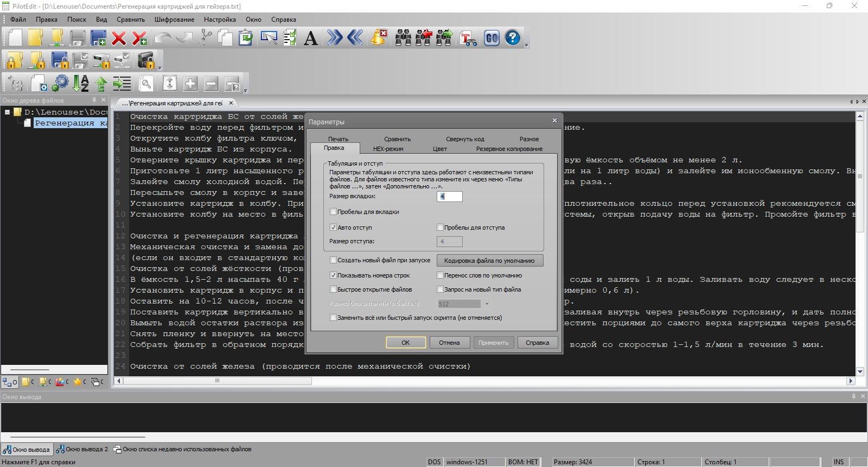The width and height of the screenshot is (868, 467).
Task: Collapse the D:\Lenouser tree node
Action: [8, 112]
